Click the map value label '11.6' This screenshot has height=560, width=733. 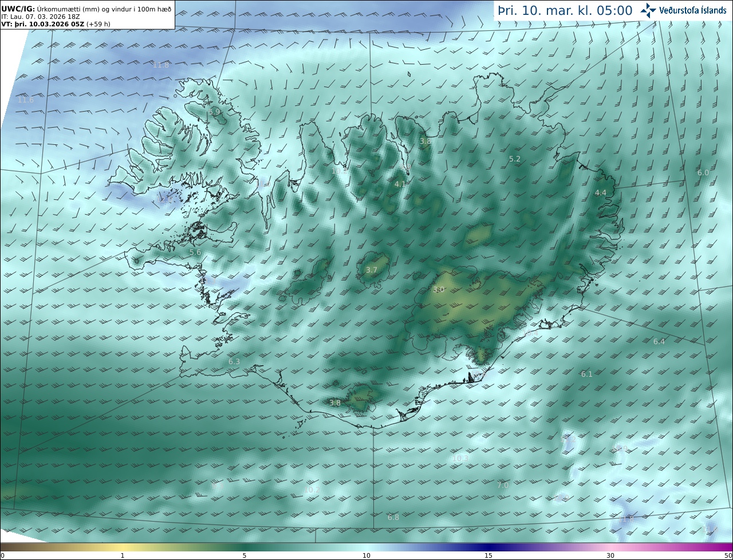click(26, 100)
